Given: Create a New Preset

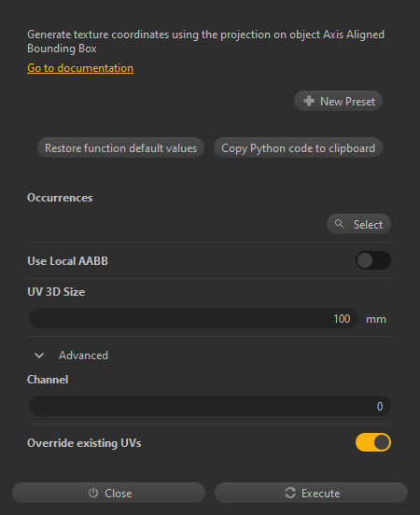Looking at the screenshot, I should coord(338,101).
